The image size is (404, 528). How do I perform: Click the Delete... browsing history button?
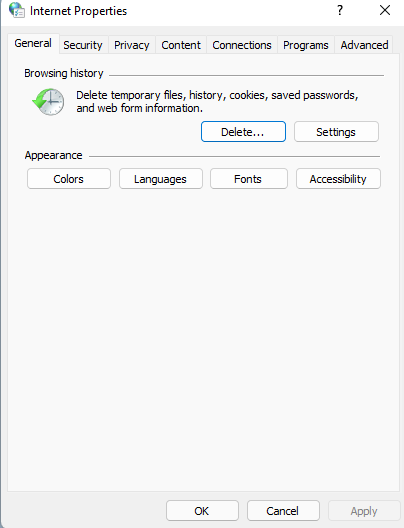click(243, 132)
